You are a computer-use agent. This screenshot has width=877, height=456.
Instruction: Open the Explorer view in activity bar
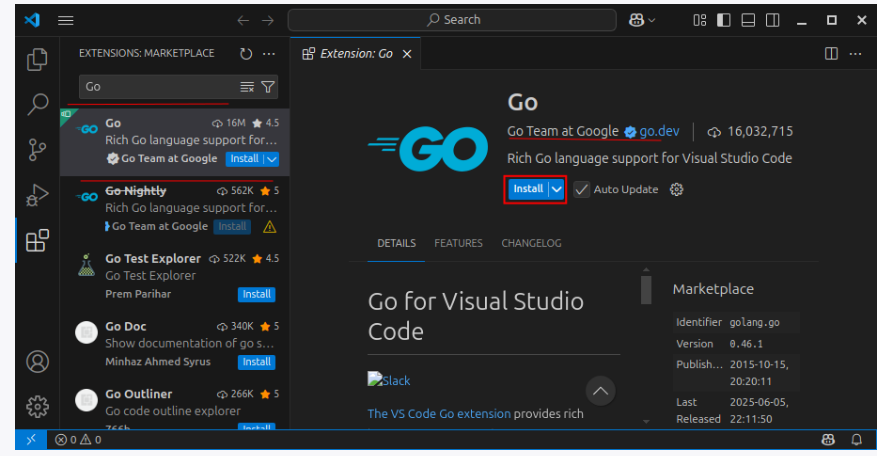[37, 59]
